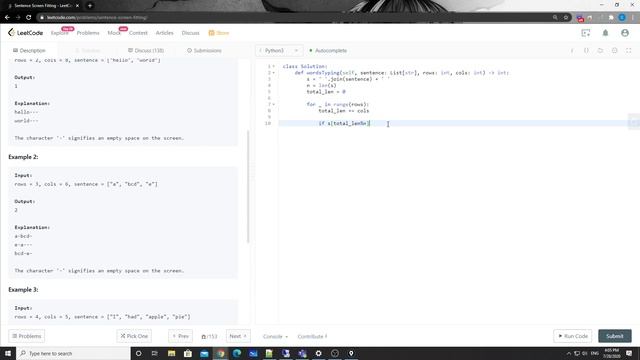Click the 'Example 3:' heading
The height and width of the screenshot is (360, 640).
tap(23, 289)
